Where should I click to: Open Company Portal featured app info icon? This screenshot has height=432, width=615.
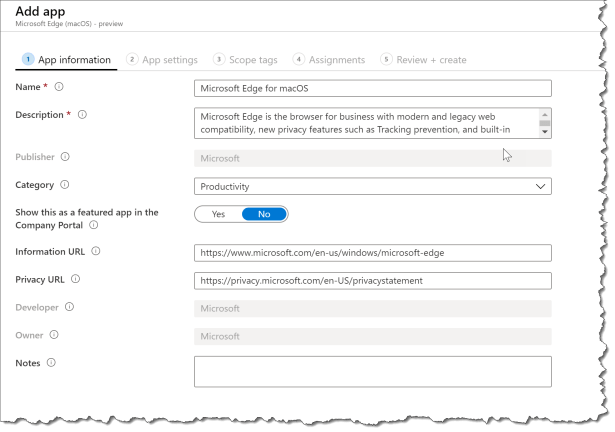(x=93, y=225)
